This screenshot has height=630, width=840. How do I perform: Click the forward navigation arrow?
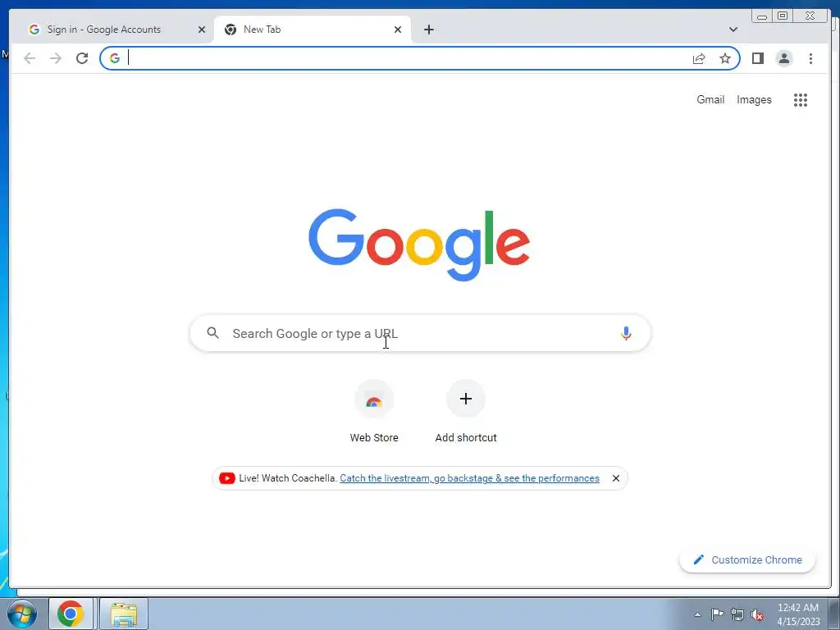56,58
